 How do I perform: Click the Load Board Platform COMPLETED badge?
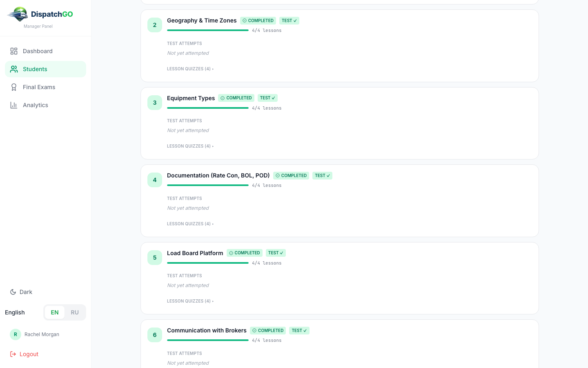point(245,253)
